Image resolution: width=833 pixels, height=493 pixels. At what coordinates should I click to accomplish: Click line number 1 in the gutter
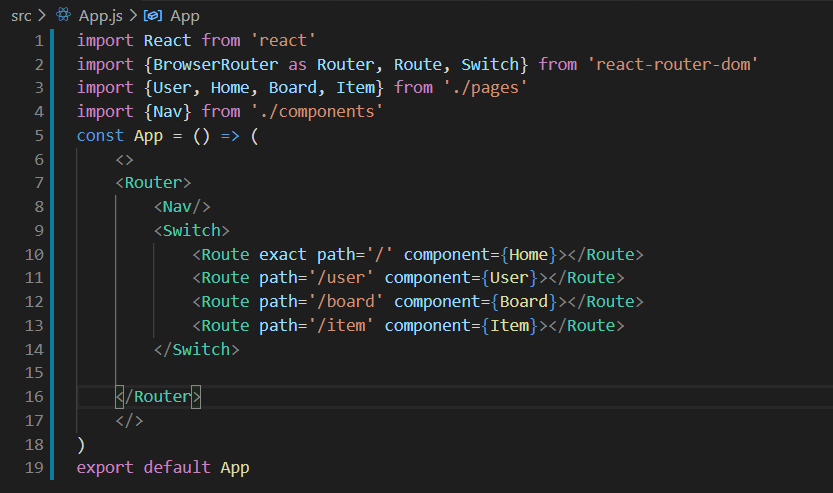(39, 40)
